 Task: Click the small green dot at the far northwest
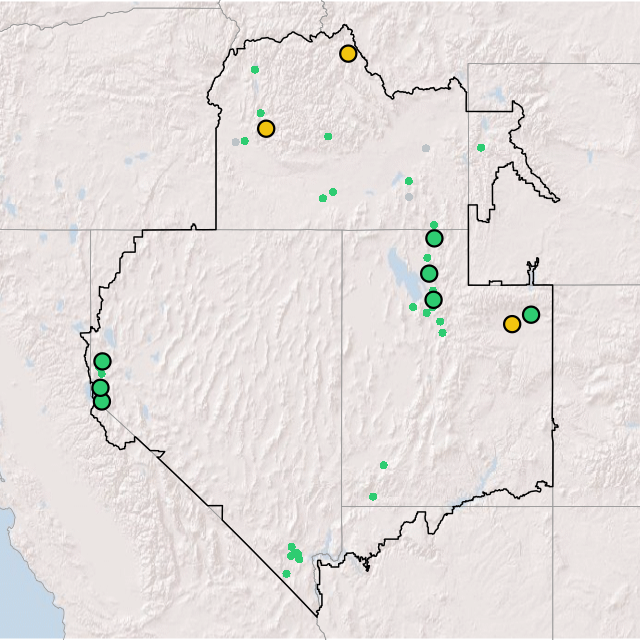[255, 69]
